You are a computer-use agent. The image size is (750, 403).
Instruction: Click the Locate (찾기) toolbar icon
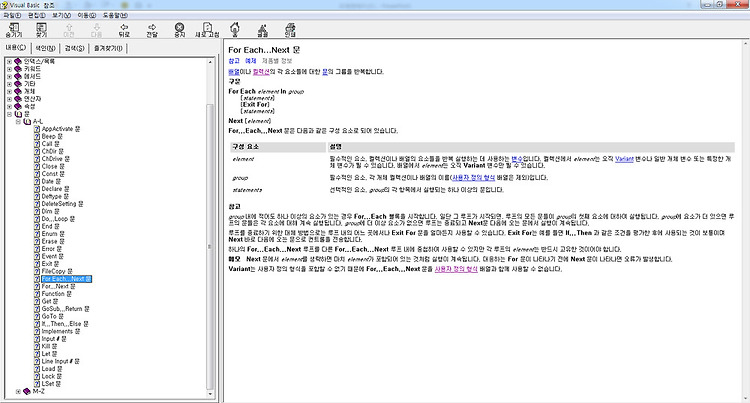click(x=42, y=28)
